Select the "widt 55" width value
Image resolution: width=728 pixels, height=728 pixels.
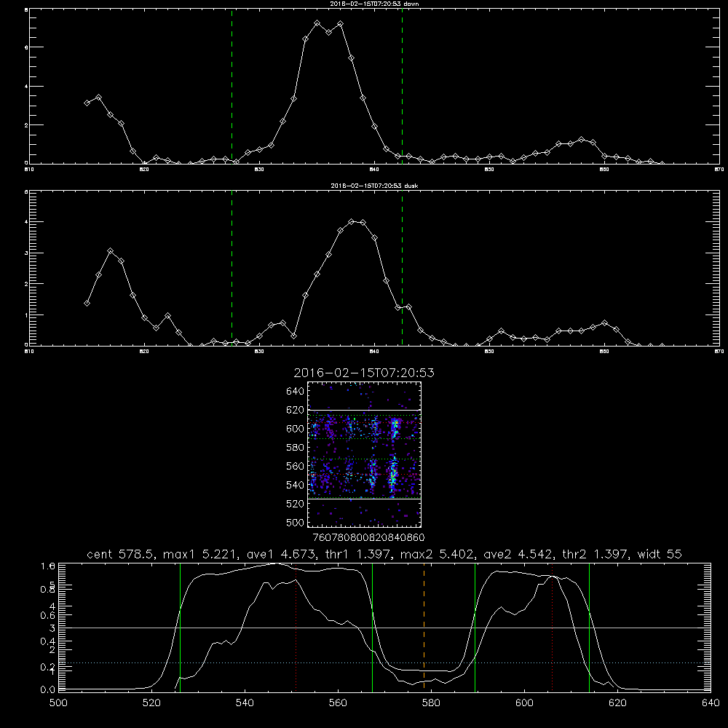click(660, 554)
